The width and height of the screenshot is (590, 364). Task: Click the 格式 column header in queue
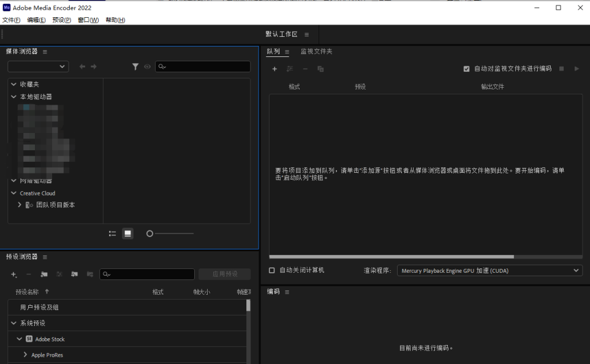(x=294, y=87)
